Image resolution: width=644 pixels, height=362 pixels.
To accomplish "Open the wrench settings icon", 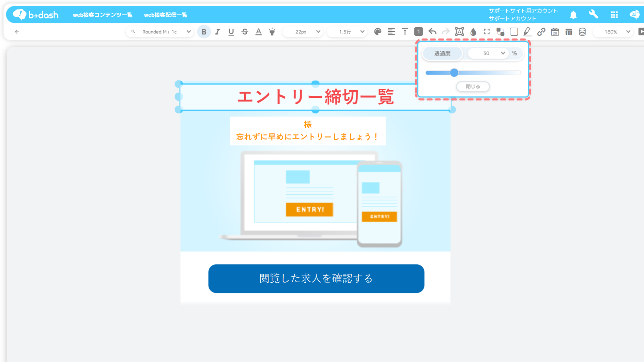I will pyautogui.click(x=594, y=14).
